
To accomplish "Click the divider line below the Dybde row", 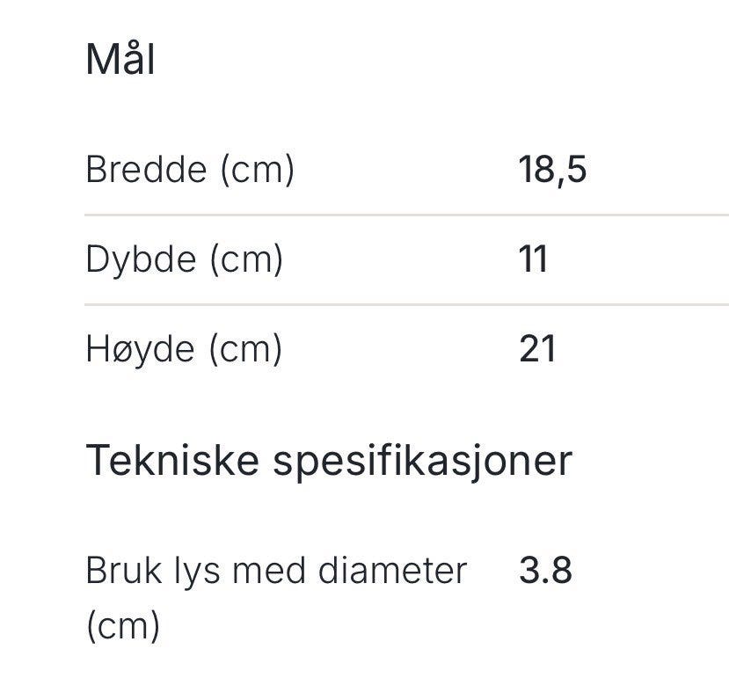I will tap(406, 304).
